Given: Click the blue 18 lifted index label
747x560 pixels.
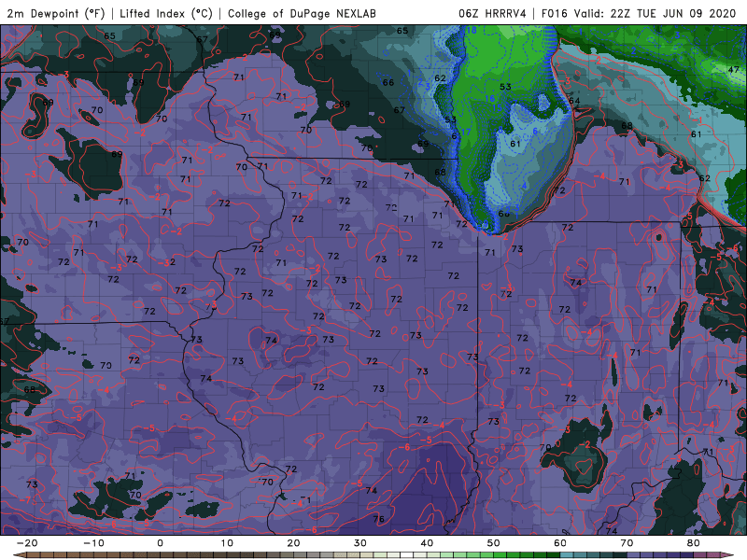Looking at the screenshot, I should (472, 30).
